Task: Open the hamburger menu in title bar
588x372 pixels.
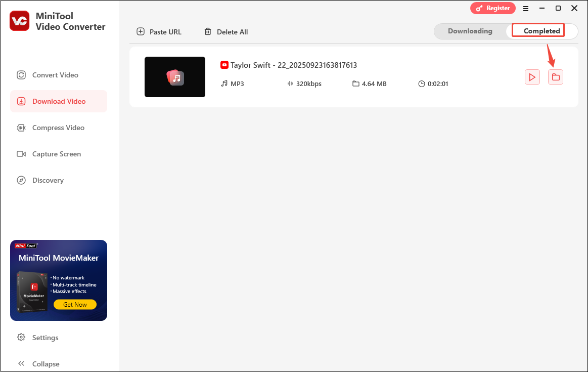Action: tap(526, 8)
